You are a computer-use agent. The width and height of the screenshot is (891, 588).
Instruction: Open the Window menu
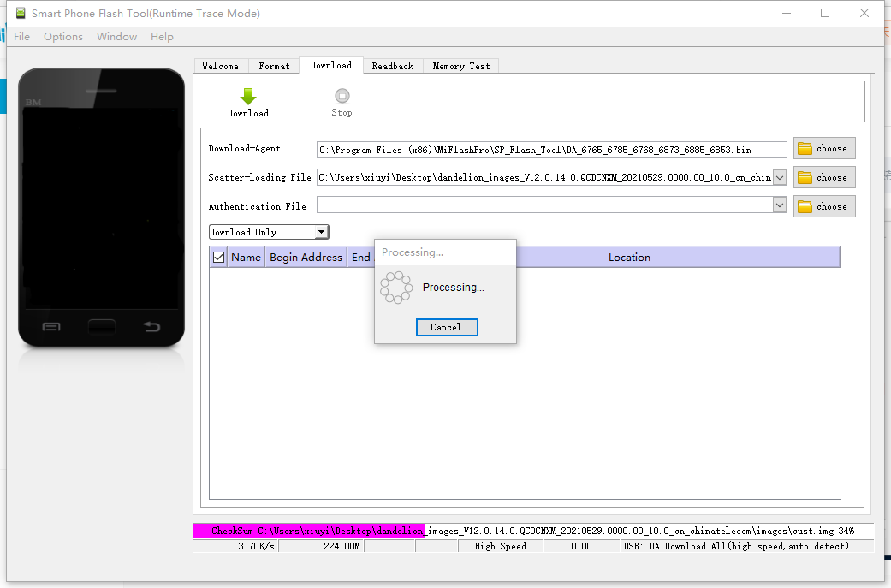click(116, 36)
